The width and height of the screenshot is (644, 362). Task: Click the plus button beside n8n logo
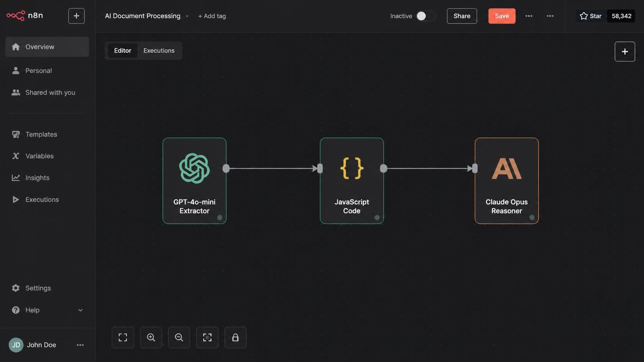(76, 16)
